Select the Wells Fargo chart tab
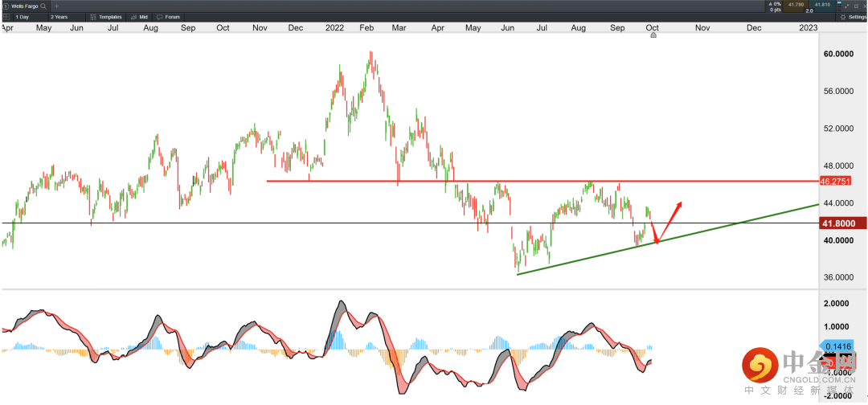The width and height of the screenshot is (868, 405). (26, 6)
